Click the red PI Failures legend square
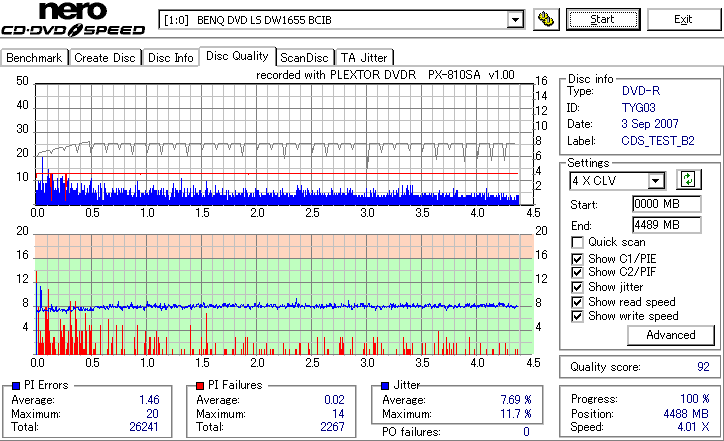This screenshot has width=724, height=441. point(200,386)
